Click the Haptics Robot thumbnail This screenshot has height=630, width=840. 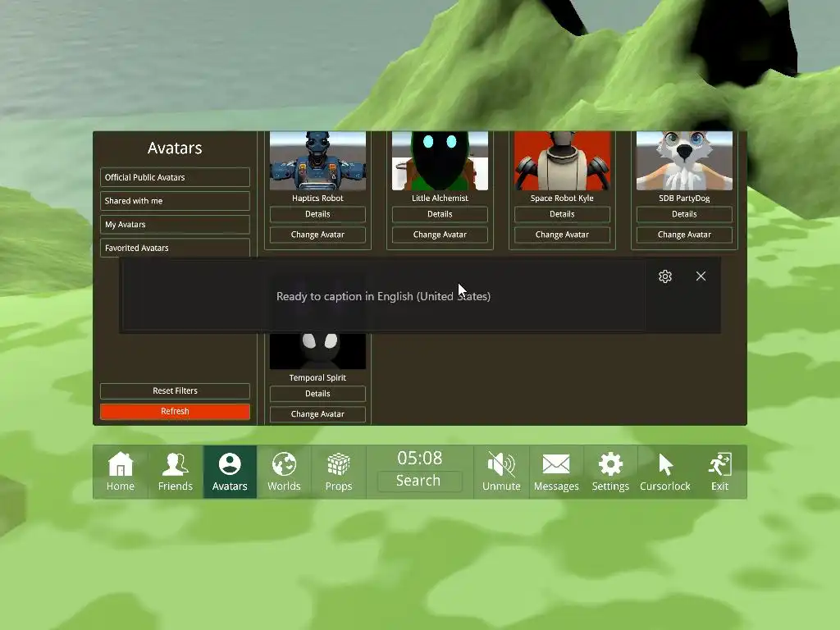[317, 161]
